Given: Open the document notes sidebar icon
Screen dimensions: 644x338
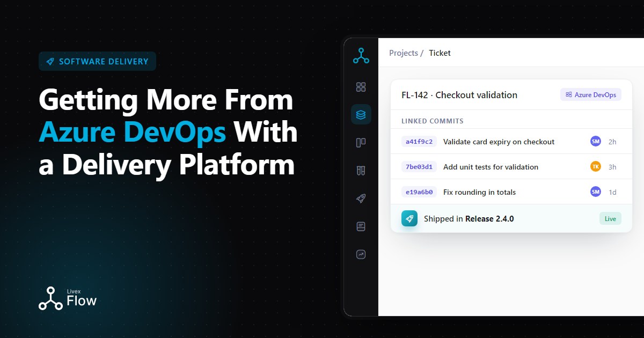Looking at the screenshot, I should pos(361,226).
